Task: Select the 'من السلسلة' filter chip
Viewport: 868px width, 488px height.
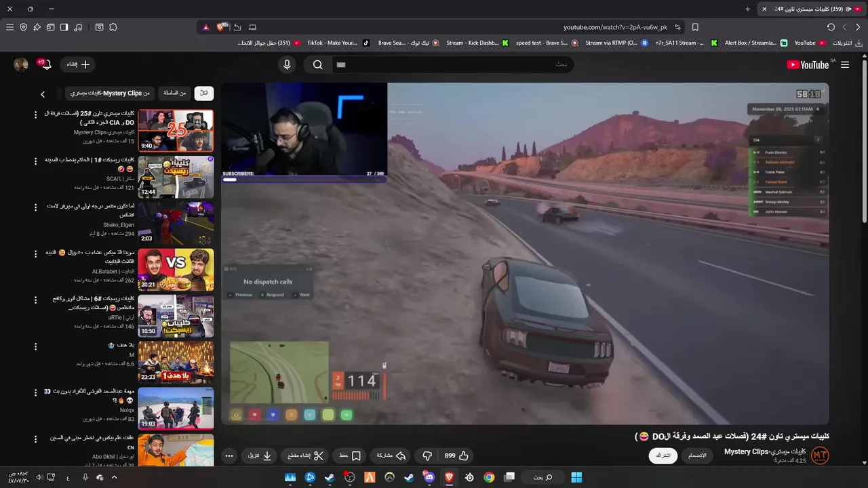Action: coord(174,93)
